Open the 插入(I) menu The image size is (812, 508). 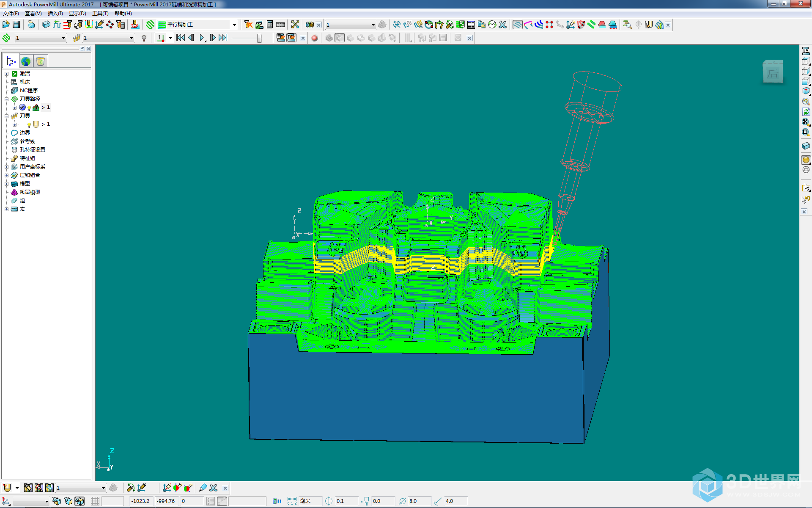55,14
